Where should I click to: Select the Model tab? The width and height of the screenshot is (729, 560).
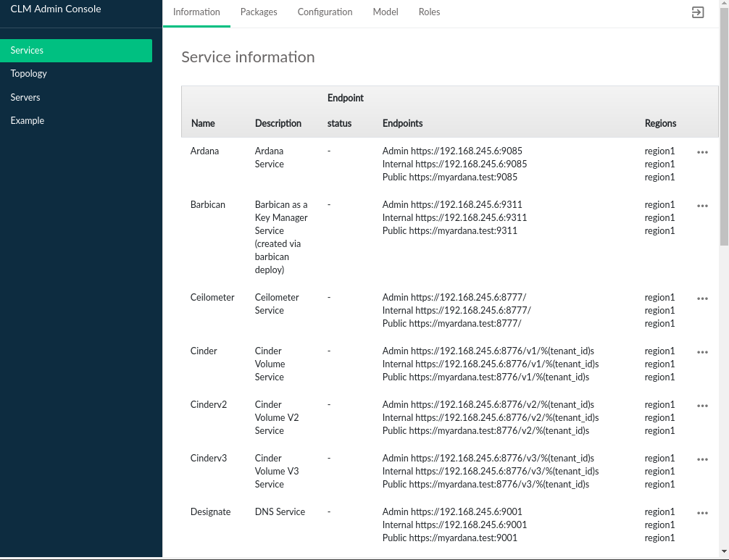386,12
